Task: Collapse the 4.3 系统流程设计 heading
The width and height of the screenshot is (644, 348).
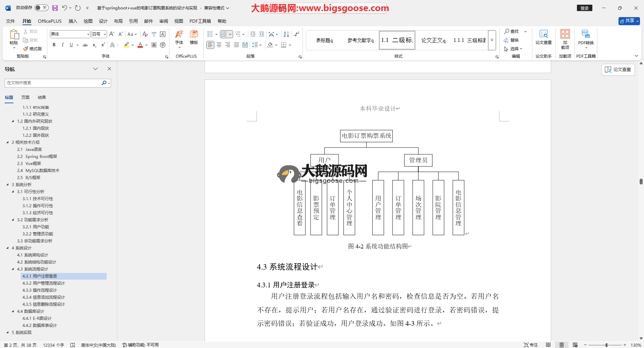Action: pos(13,269)
